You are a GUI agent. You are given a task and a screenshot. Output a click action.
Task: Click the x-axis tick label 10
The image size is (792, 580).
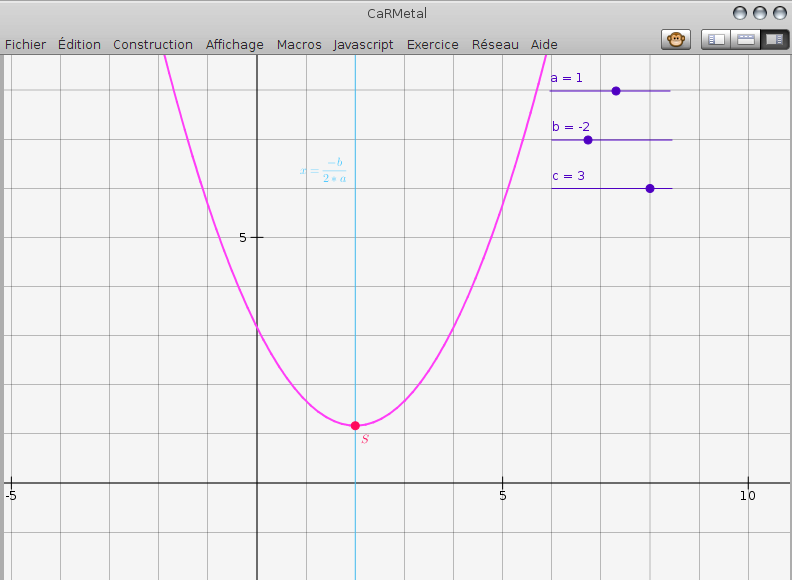[x=748, y=496]
